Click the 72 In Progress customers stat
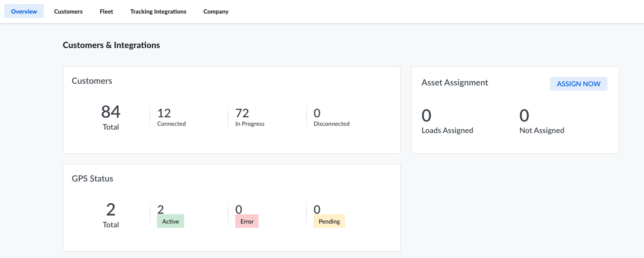Viewport: 644px width, 258px height. coord(242,113)
